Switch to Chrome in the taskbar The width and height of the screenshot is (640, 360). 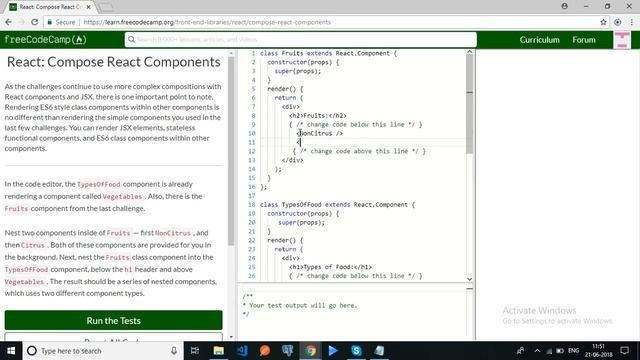coord(311,351)
